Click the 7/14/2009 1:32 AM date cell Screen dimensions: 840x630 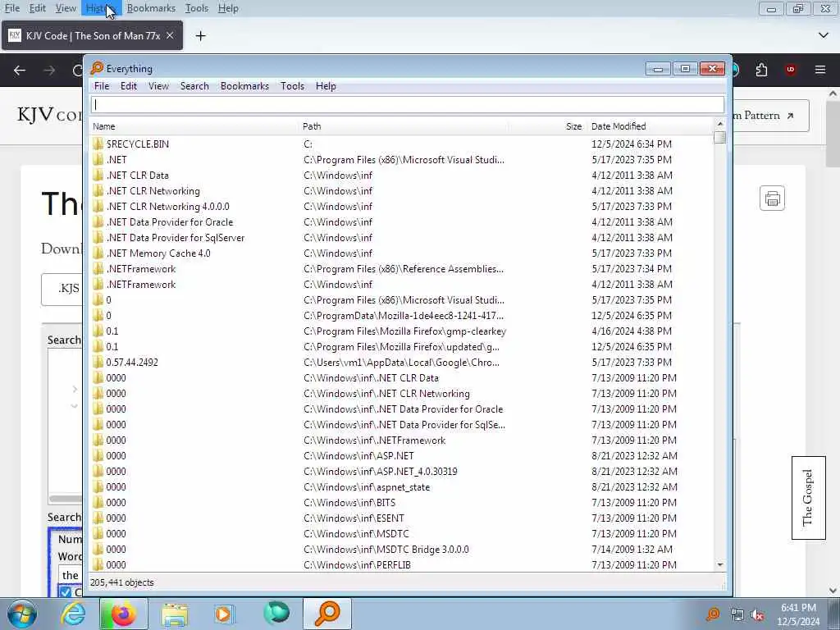pyautogui.click(x=632, y=549)
